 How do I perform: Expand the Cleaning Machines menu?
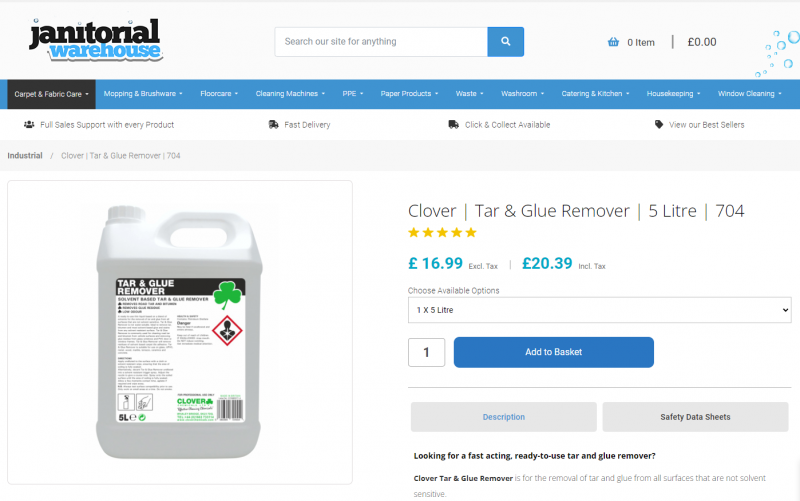point(290,94)
